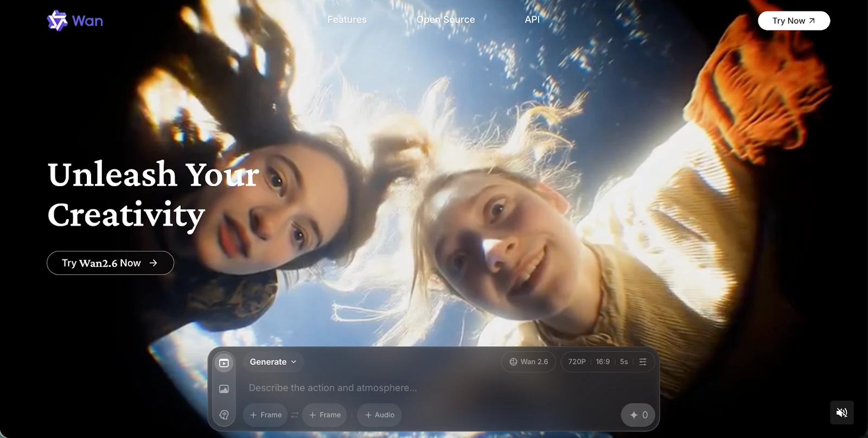Screen dimensions: 868x438
Task: Click the Wan logo icon
Action: tap(57, 21)
